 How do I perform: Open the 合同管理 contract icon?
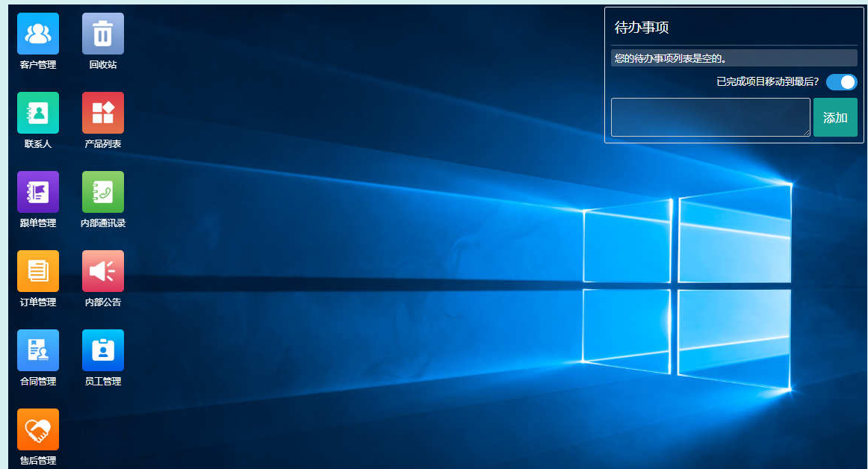38,350
